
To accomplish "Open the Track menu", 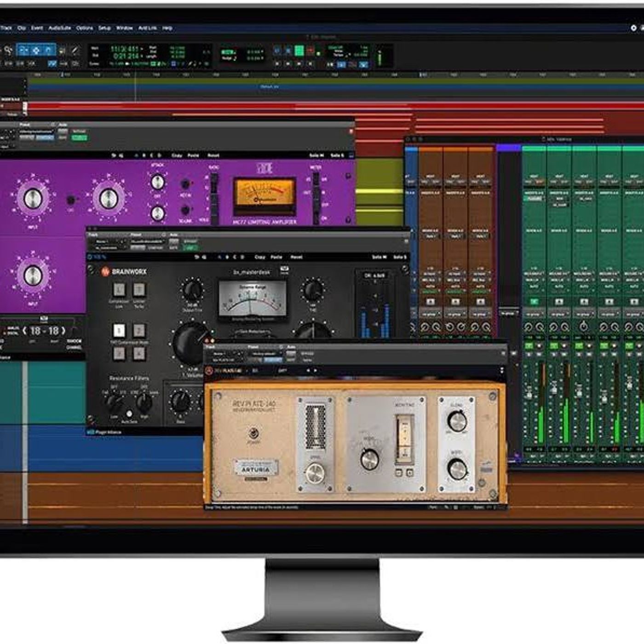I will (x=6, y=28).
